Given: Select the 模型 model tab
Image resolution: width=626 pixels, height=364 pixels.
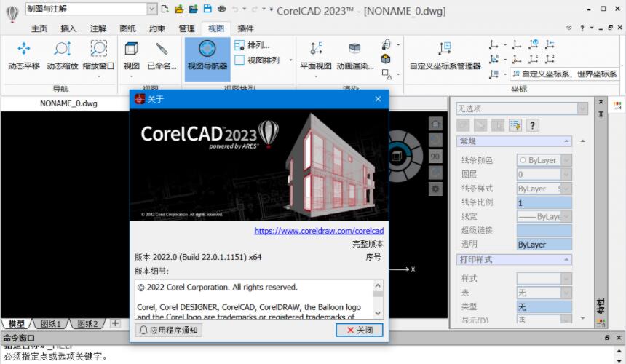Looking at the screenshot, I should pyautogui.click(x=17, y=324).
